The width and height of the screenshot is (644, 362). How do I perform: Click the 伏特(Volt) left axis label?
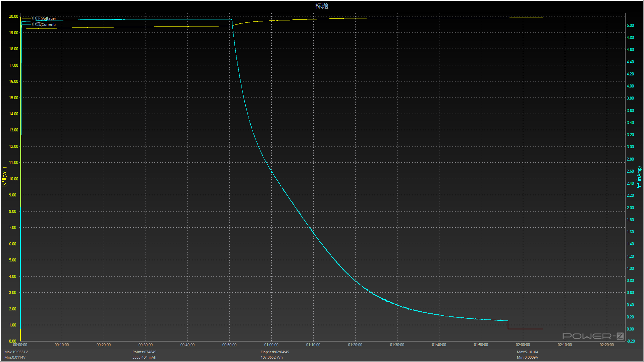4,177
